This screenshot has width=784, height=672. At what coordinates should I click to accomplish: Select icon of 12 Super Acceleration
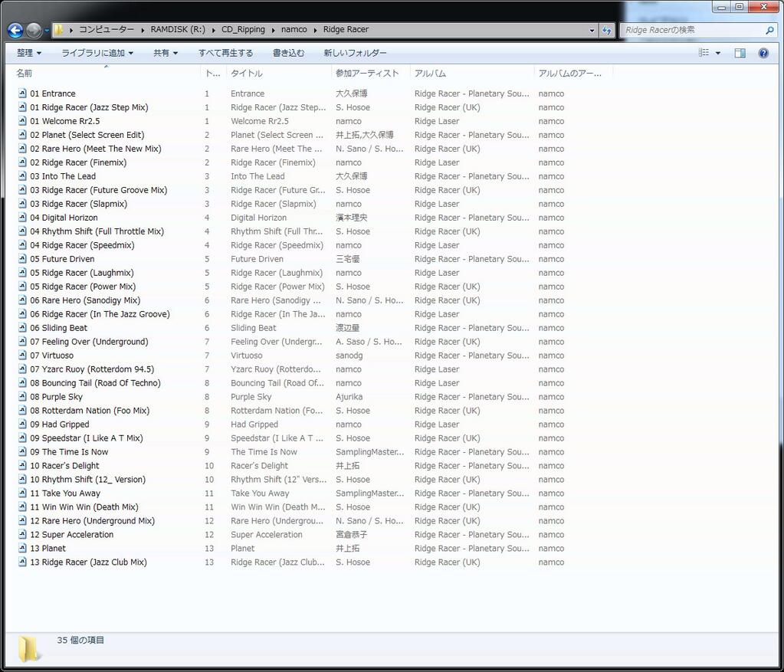[22, 534]
